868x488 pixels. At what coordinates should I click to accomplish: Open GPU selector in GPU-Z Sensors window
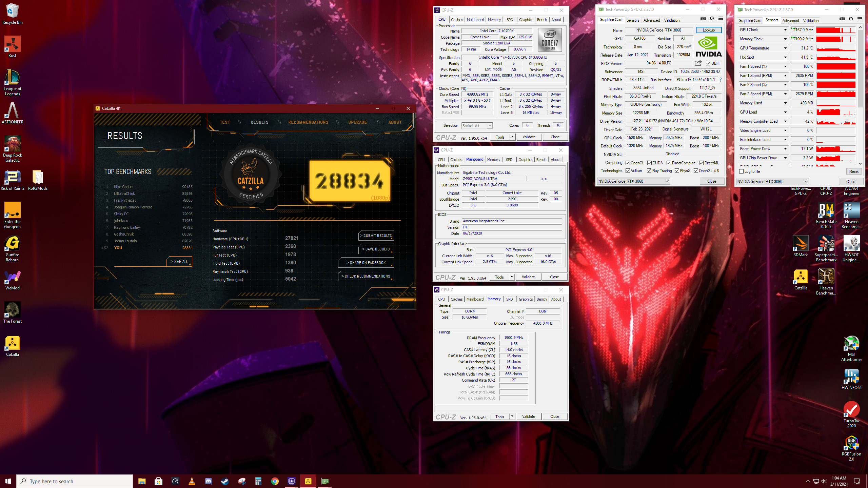click(772, 181)
